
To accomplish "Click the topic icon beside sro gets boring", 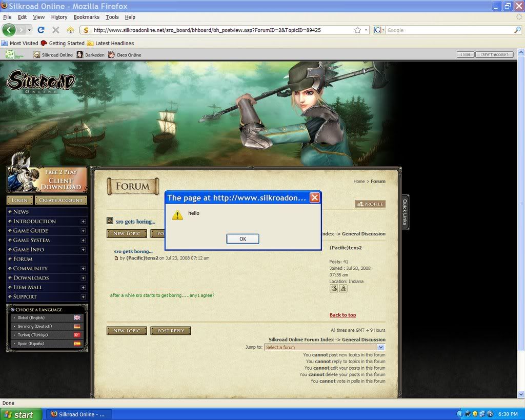I will 110,221.
